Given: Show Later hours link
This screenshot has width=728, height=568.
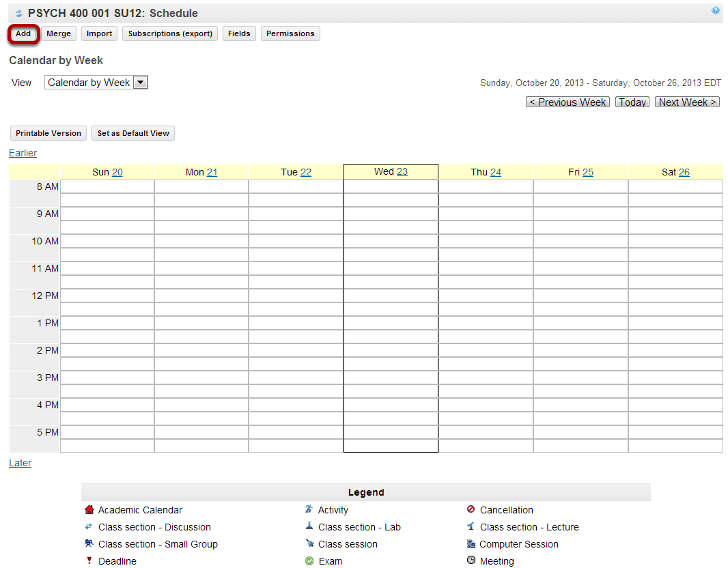Looking at the screenshot, I should 20,463.
